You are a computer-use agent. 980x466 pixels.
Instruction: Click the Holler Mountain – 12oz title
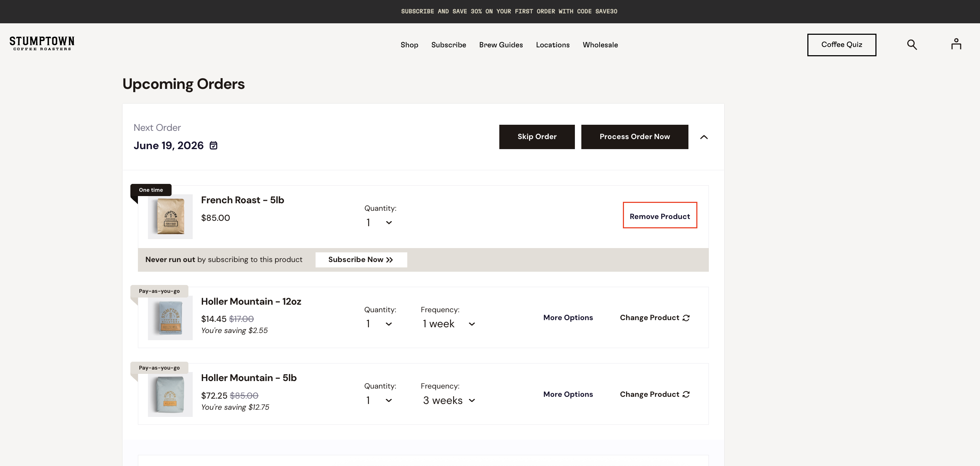251,301
